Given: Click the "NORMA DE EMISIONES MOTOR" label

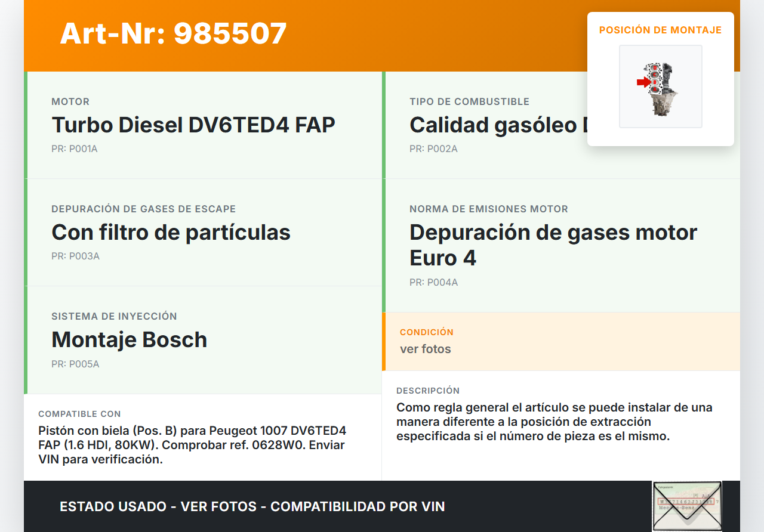Looking at the screenshot, I should 489,209.
